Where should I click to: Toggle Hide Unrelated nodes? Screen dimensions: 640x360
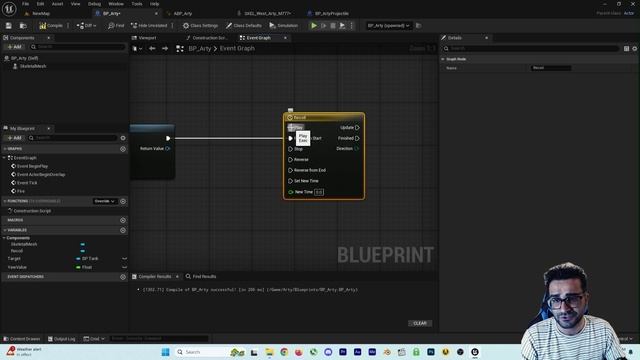coord(149,26)
